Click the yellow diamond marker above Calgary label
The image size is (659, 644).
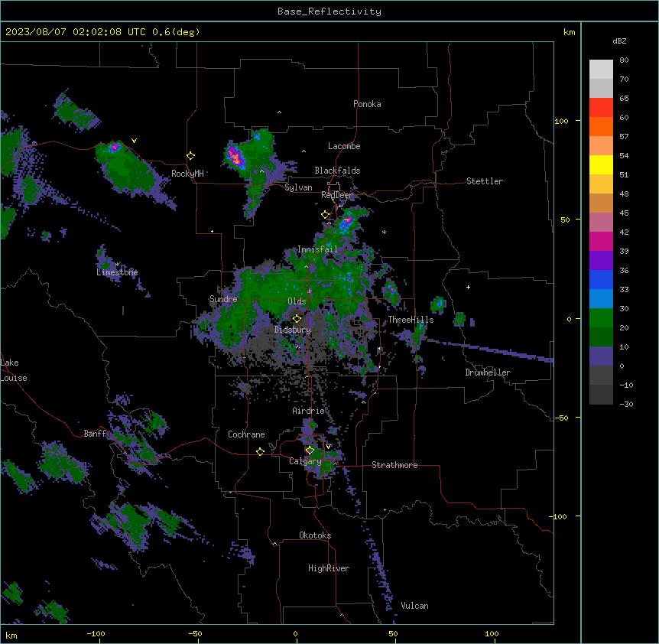coord(310,450)
